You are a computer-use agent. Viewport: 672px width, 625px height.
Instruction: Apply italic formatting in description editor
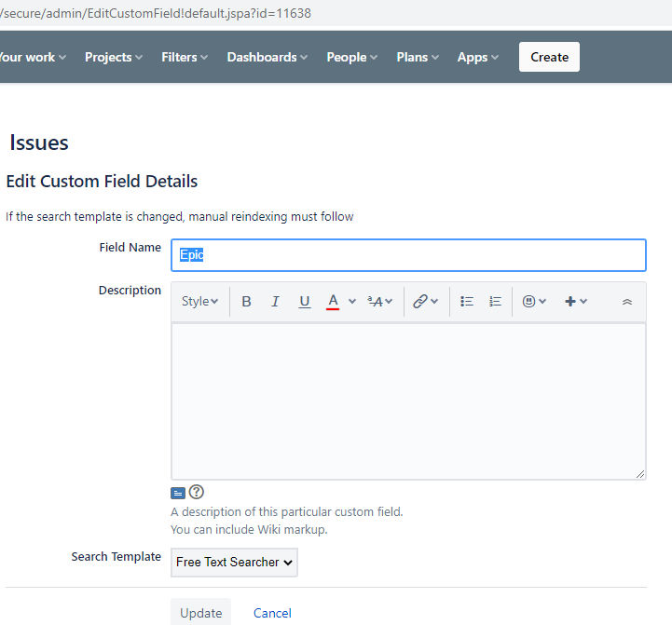[x=275, y=302]
